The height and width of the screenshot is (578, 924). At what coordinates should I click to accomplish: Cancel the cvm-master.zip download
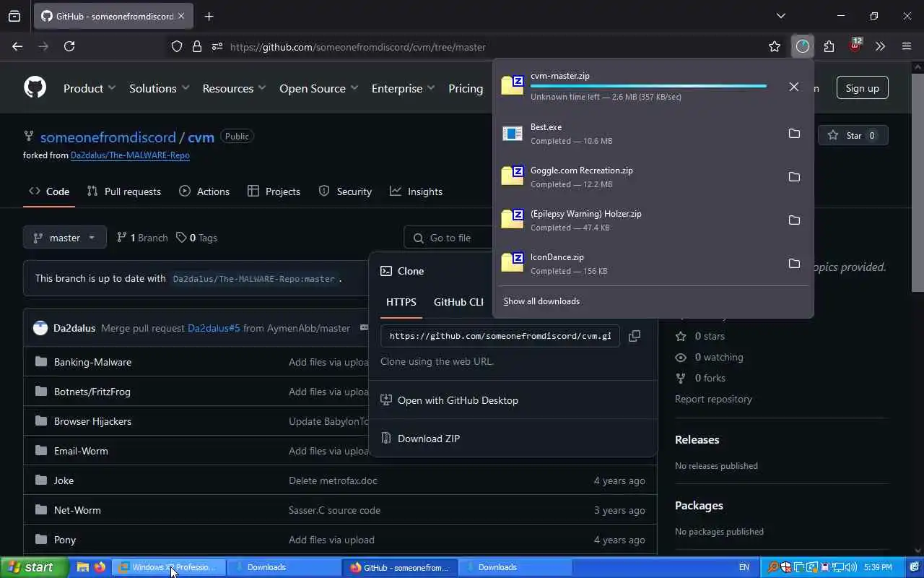pos(793,87)
